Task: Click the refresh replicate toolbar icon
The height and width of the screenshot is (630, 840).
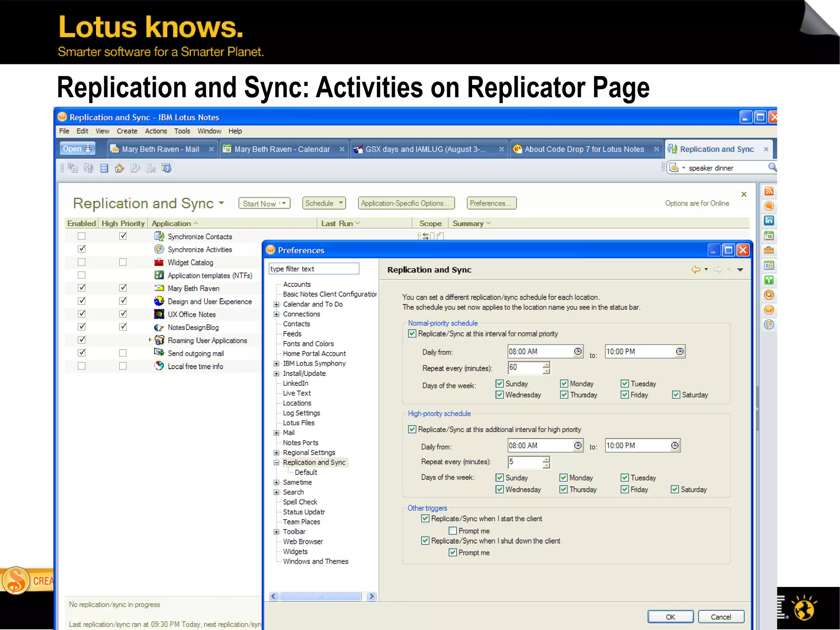Action: click(x=88, y=168)
